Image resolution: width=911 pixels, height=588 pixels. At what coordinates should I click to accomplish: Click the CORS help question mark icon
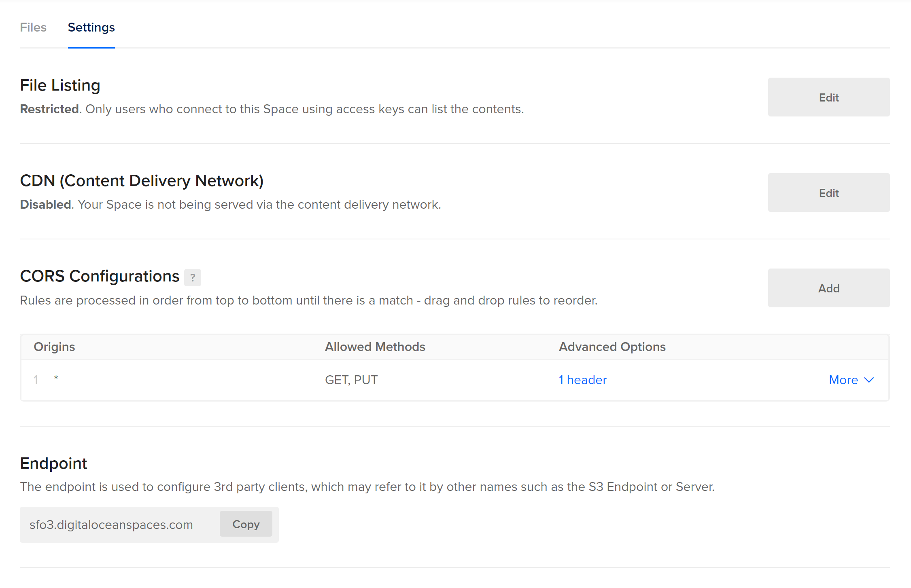coord(192,277)
